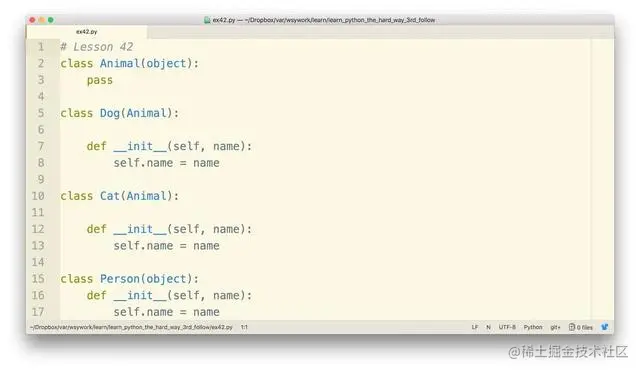
Task: Click the '__init__' method on line 16
Action: coord(140,295)
